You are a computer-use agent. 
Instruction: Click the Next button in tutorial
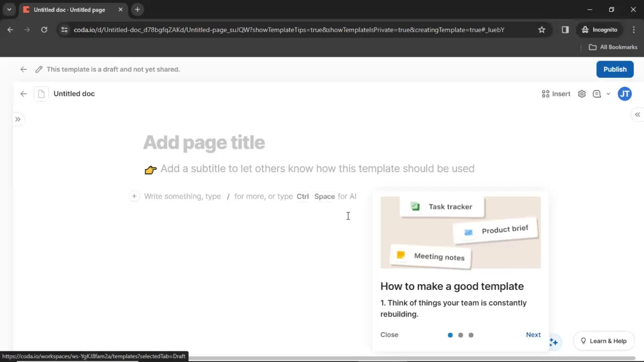[x=533, y=335]
